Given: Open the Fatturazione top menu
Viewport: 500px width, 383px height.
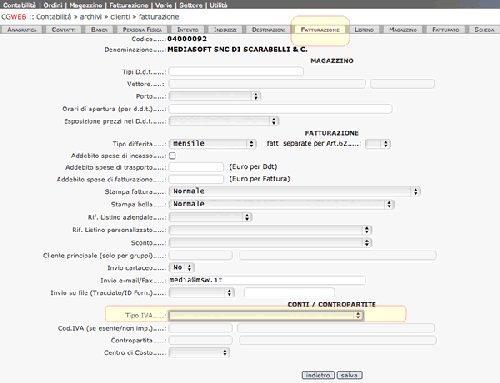Looking at the screenshot, I should pos(129,5).
